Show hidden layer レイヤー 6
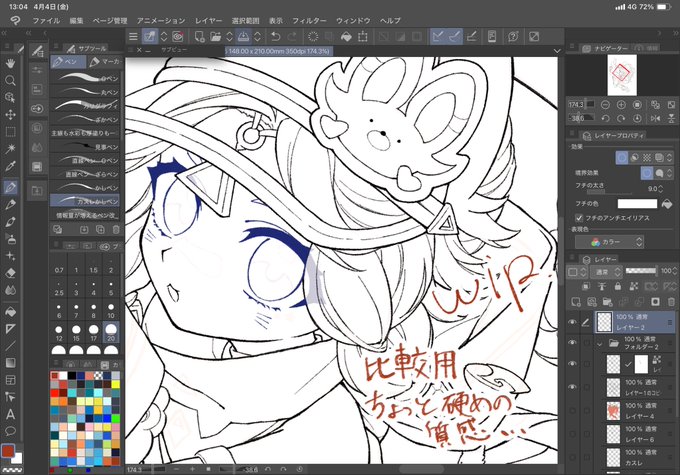 pos(572,434)
